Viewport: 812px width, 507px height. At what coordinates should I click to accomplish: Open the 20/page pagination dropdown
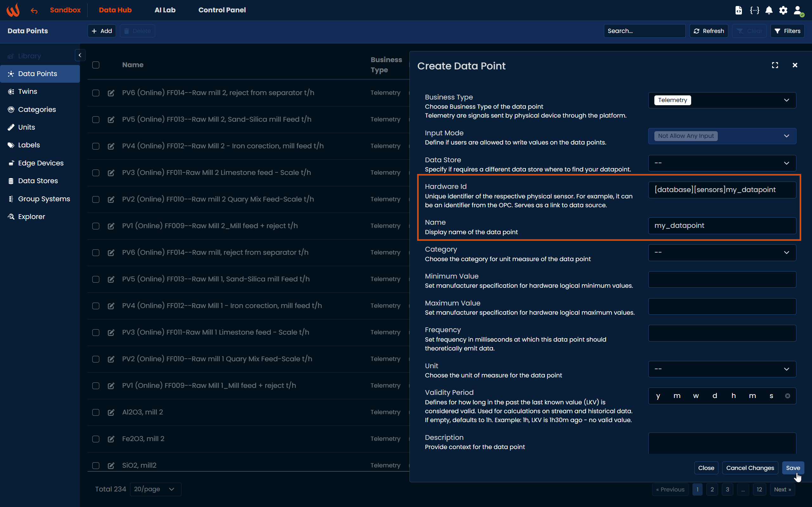(x=155, y=489)
